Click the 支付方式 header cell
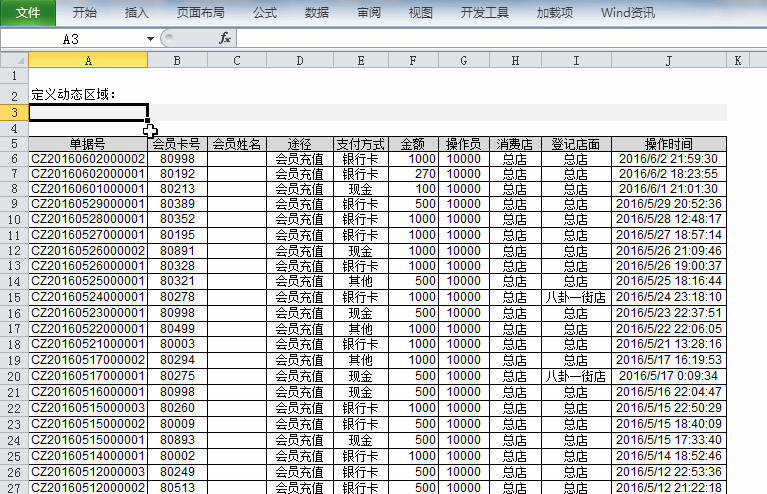This screenshot has height=494, width=767. click(x=361, y=144)
